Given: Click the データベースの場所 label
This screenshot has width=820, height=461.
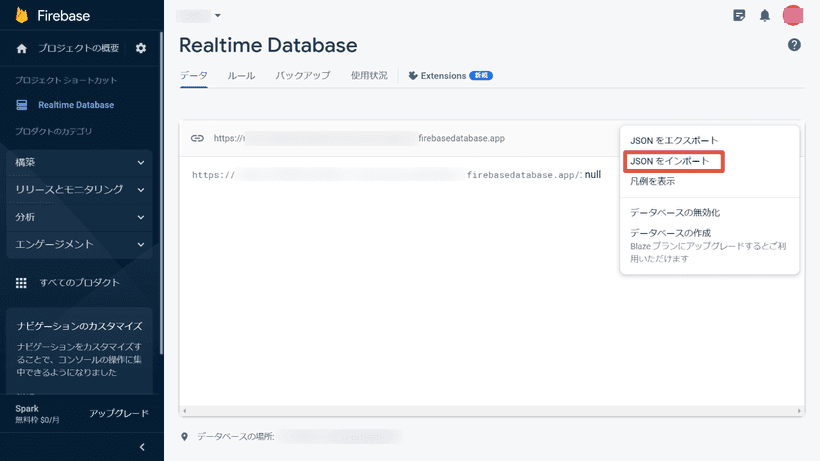Looking at the screenshot, I should 235,436.
